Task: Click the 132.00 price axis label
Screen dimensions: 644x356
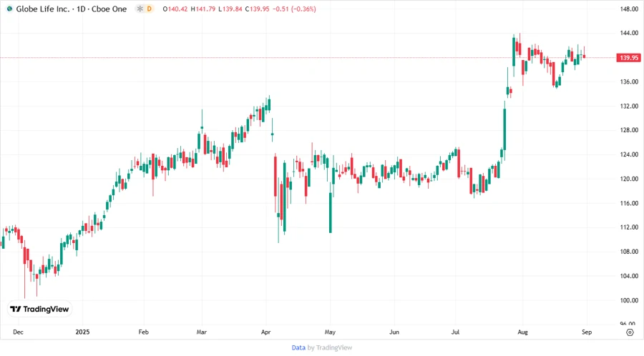Action: coord(629,106)
